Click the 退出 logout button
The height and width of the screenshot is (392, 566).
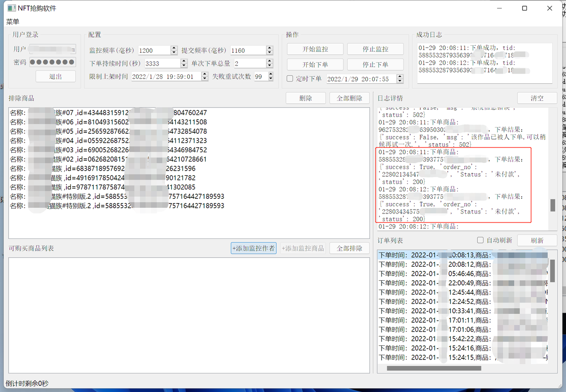pos(56,76)
